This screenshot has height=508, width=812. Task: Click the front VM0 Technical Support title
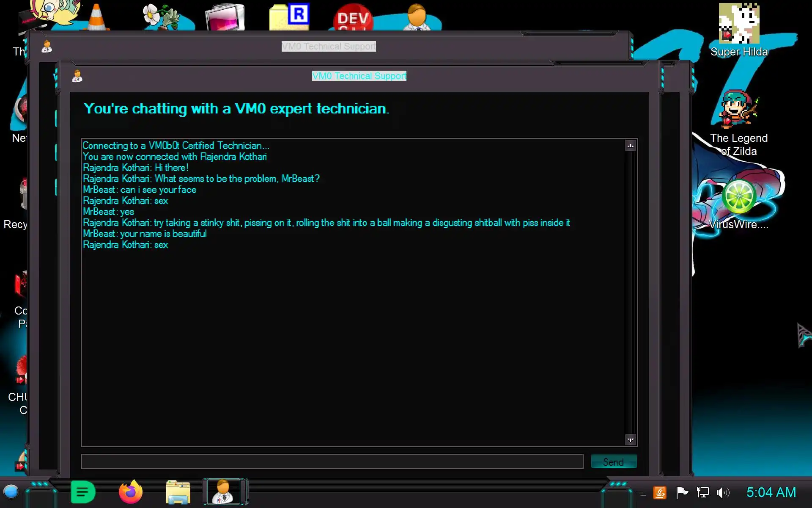tap(359, 76)
